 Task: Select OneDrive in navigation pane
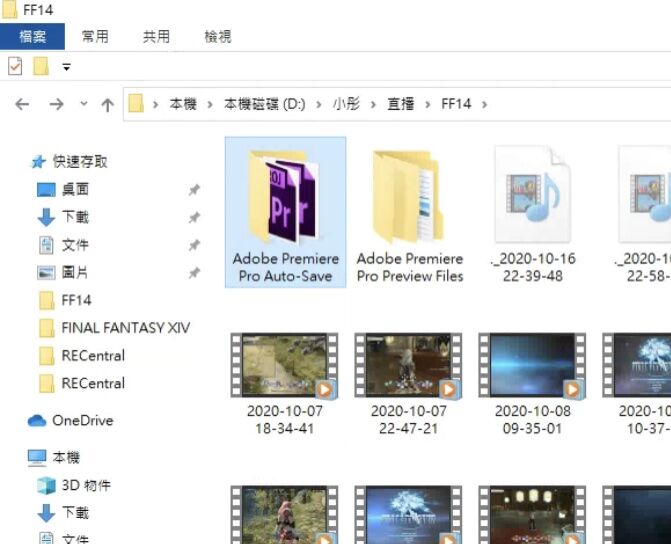point(83,420)
